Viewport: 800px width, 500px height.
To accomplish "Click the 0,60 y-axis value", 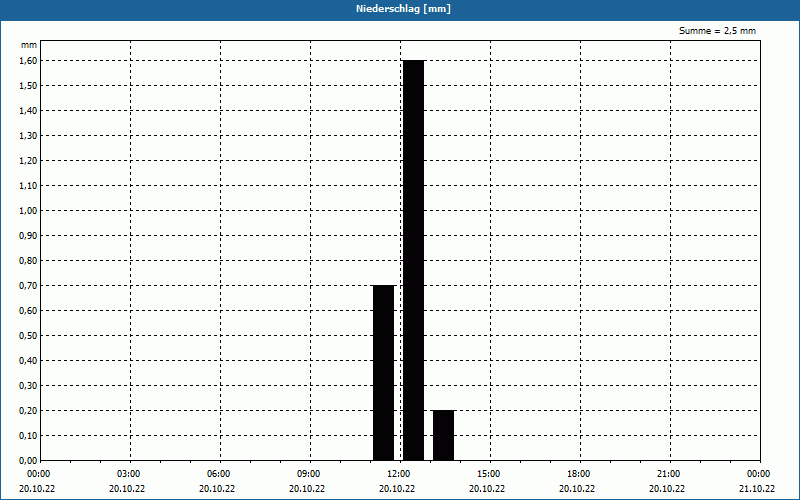I will point(28,310).
